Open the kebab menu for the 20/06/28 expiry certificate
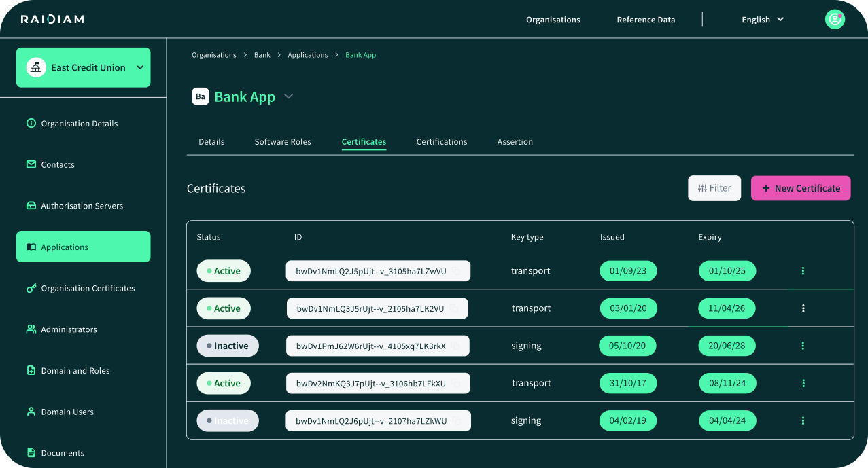 803,346
